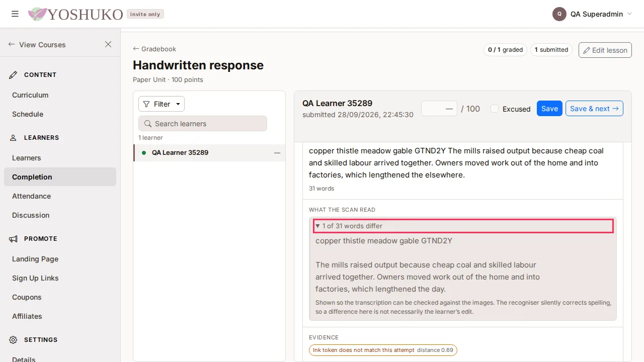This screenshot has height=362, width=644.
Task: Open the Filter dropdown
Action: pos(162,104)
